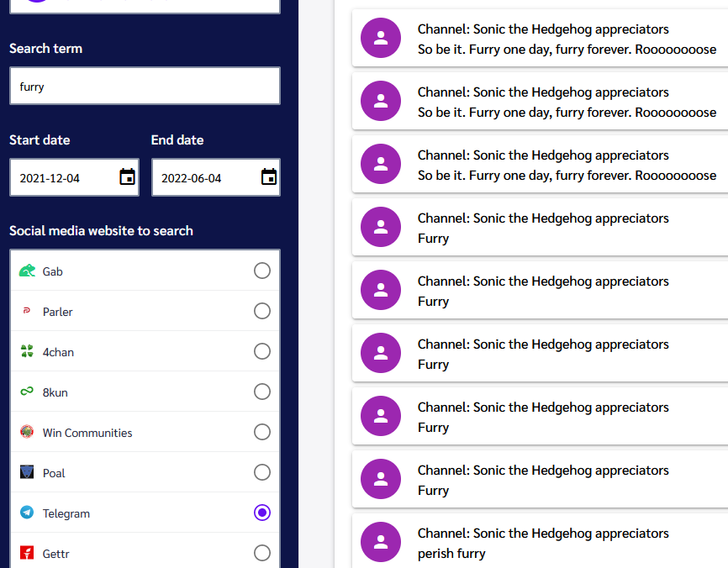Click the Win Communities logo icon
The height and width of the screenshot is (568, 728).
tap(27, 432)
